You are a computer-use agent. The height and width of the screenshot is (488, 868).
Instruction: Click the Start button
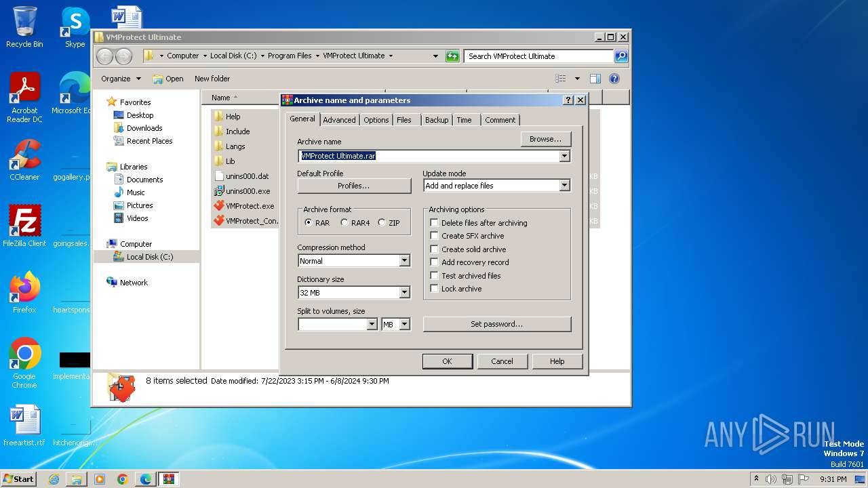click(x=19, y=479)
